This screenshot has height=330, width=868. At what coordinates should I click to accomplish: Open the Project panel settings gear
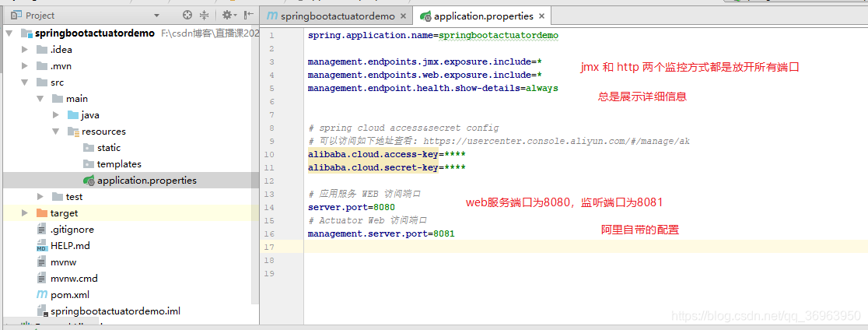tap(228, 16)
